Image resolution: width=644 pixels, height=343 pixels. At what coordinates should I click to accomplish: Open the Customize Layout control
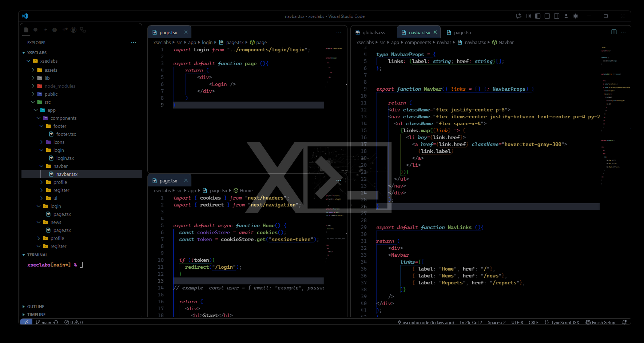[528, 16]
